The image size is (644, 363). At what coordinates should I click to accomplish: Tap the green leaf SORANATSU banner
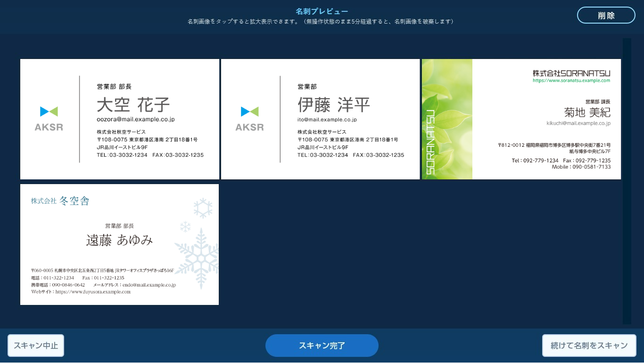[447, 119]
